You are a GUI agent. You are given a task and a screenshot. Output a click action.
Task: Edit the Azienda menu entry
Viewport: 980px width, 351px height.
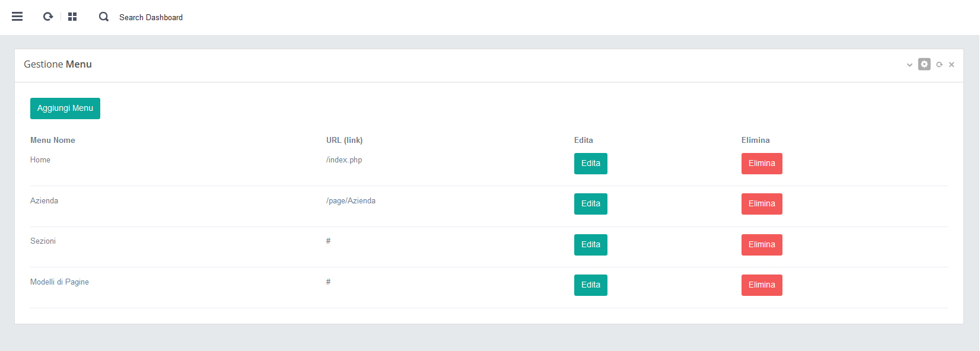[x=590, y=204]
